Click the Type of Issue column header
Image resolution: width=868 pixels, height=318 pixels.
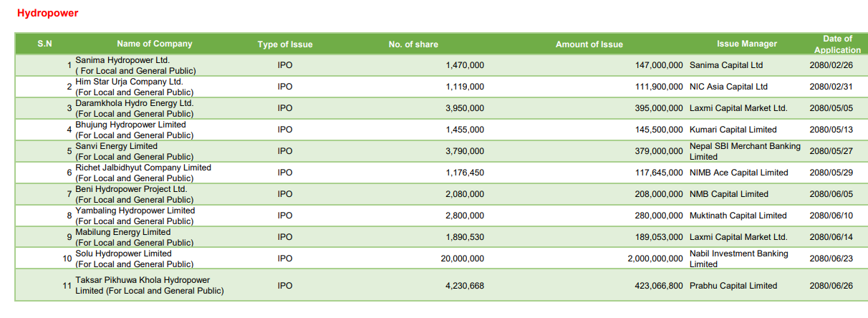[x=285, y=44]
